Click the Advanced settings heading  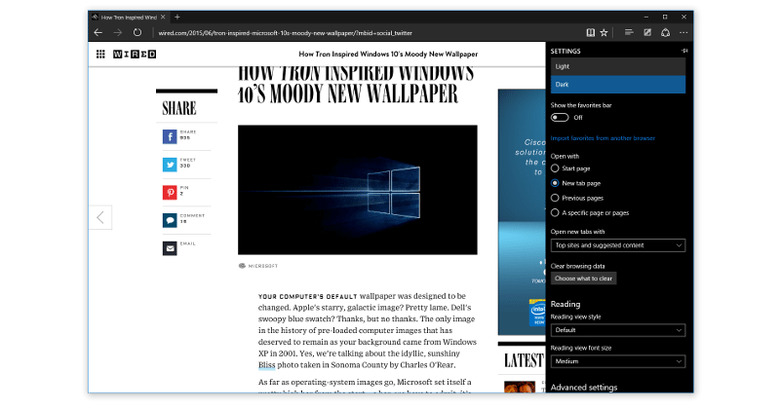(x=584, y=387)
